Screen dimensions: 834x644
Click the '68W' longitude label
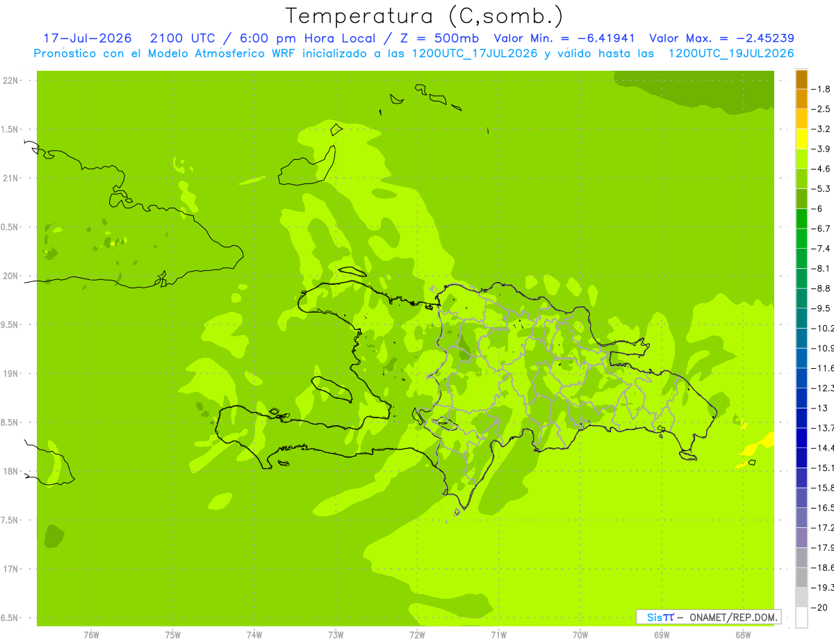(742, 636)
